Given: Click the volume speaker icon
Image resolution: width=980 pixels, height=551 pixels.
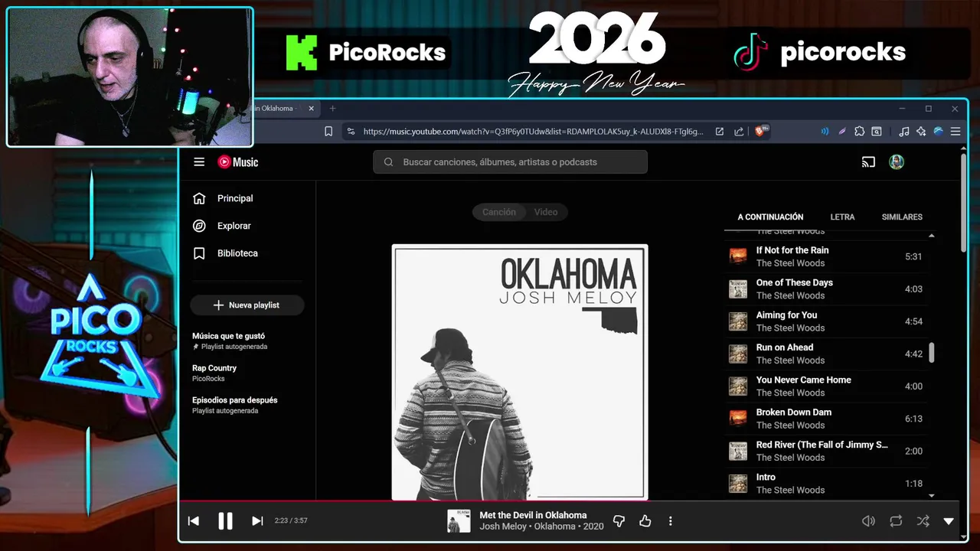Looking at the screenshot, I should [x=868, y=521].
